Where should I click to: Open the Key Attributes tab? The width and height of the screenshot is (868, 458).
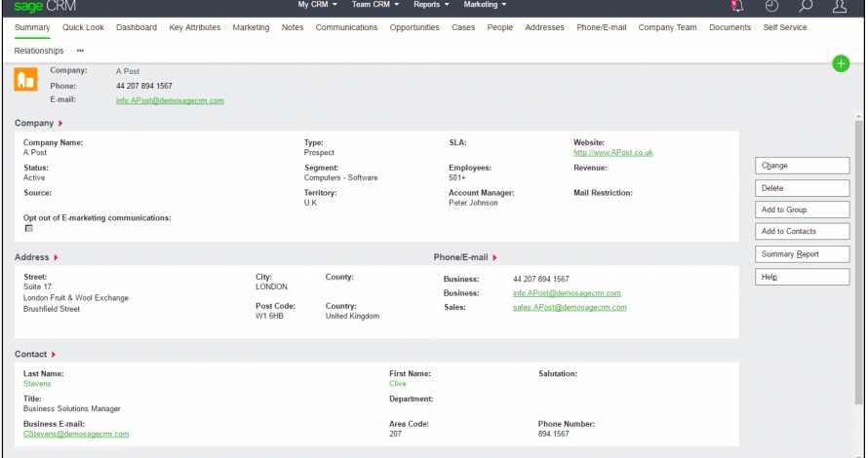click(195, 27)
